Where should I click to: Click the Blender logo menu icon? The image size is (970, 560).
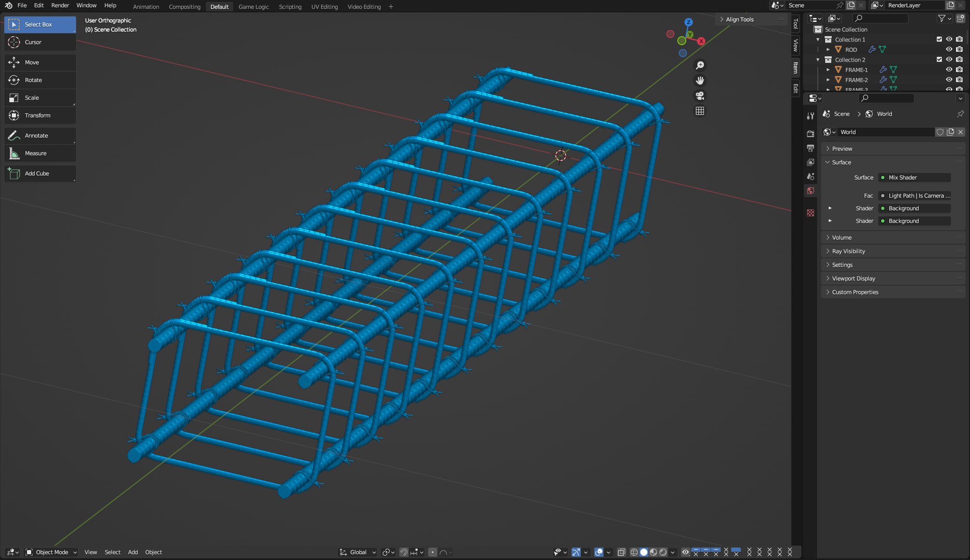tap(8, 5)
